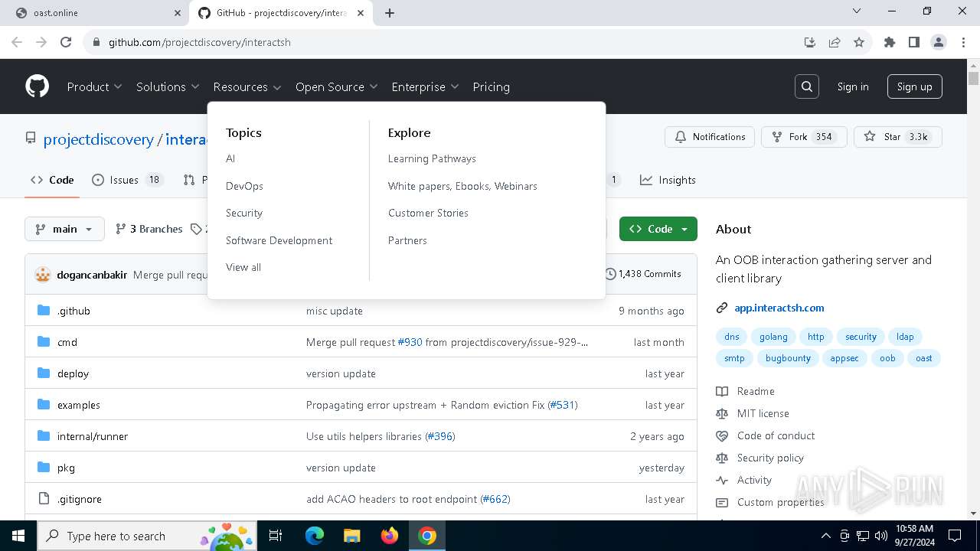980x551 pixels.
Task: Reload the page
Action: tap(66, 42)
